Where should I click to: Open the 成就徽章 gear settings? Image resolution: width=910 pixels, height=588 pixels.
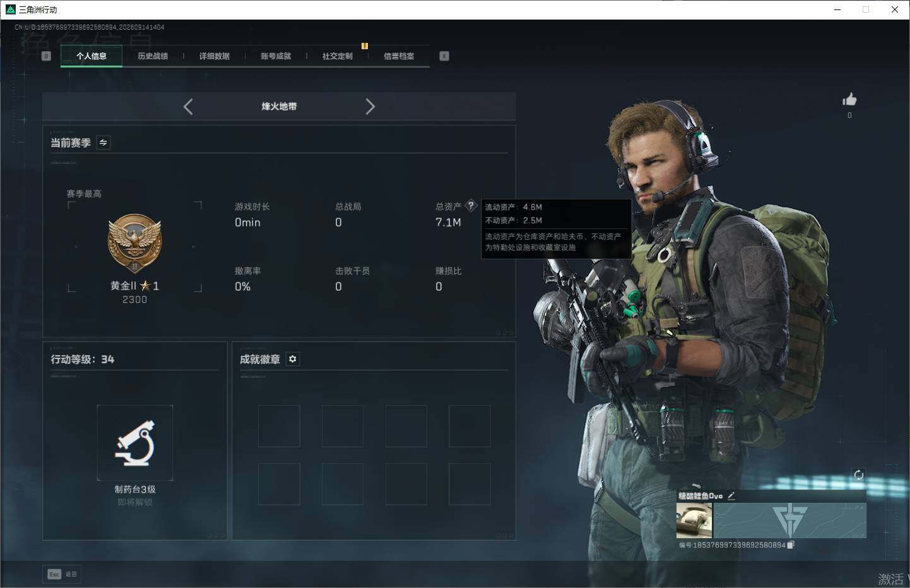[x=293, y=359]
